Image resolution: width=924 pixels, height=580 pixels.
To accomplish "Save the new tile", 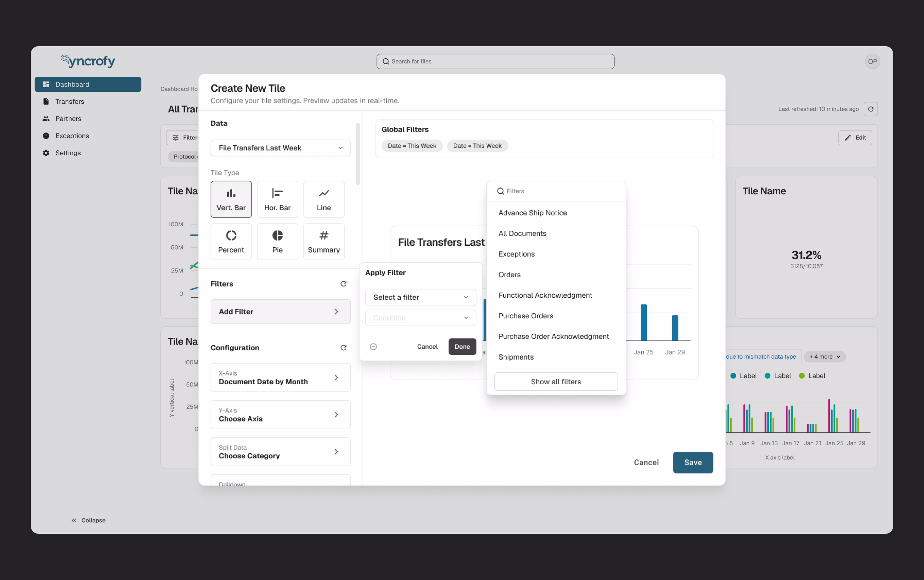I will (x=692, y=462).
